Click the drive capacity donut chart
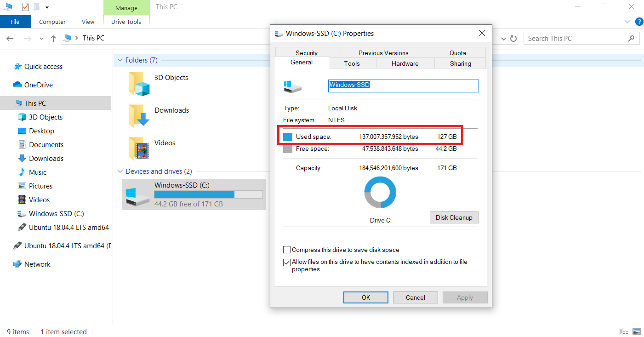Screen dimensions: 644x337 380,192
